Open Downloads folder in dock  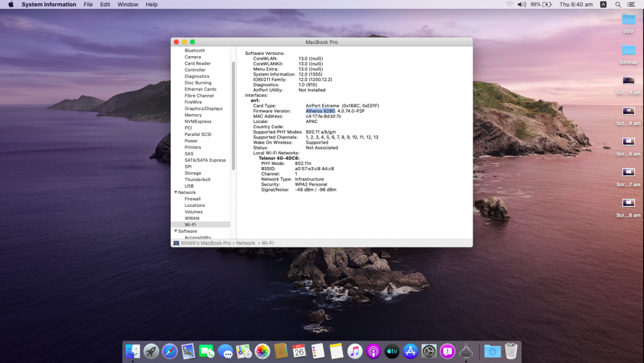(x=492, y=351)
